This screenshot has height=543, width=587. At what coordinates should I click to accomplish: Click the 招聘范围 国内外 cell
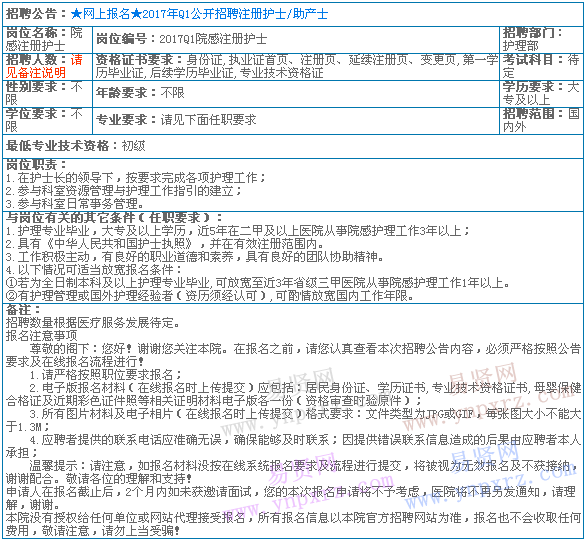pos(541,121)
